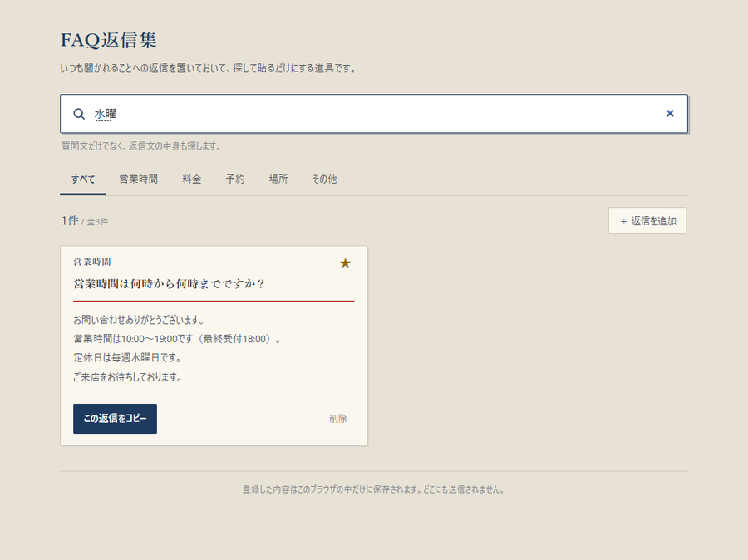Click the FAQ返信集 page heading
748x560 pixels.
tap(109, 40)
